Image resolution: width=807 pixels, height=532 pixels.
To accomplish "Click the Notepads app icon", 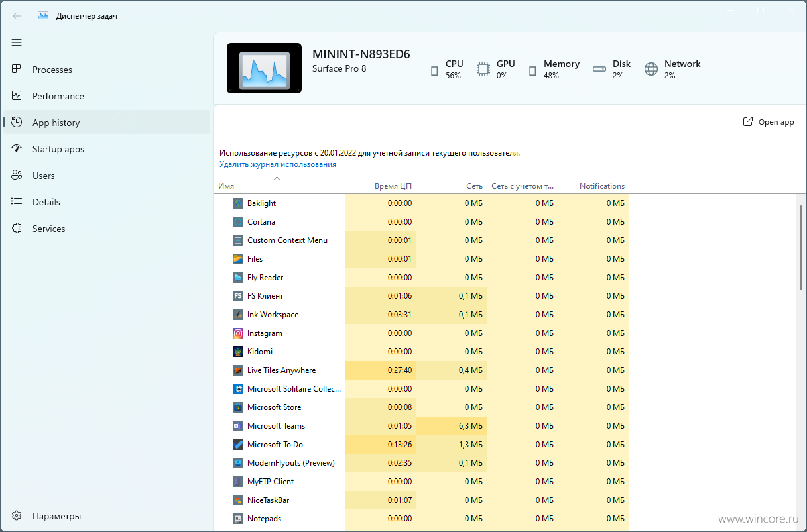I will [238, 519].
